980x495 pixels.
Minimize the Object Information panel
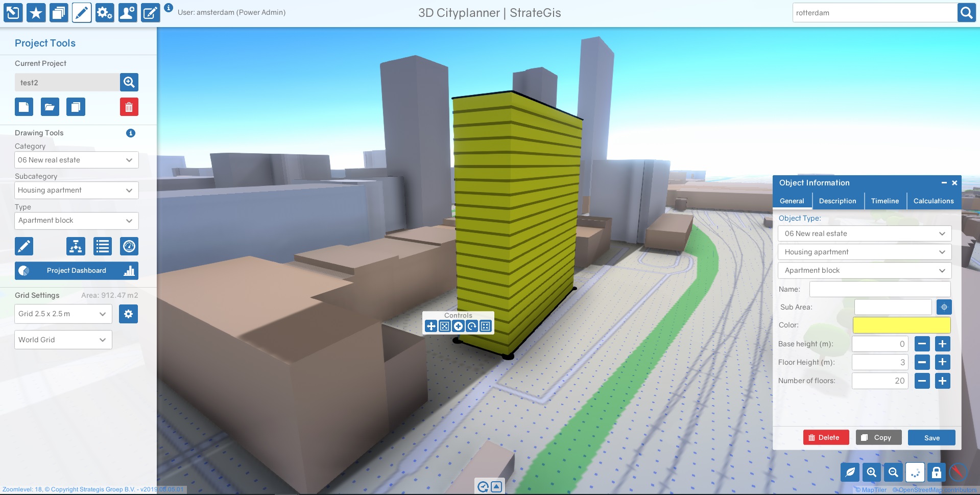pyautogui.click(x=944, y=183)
